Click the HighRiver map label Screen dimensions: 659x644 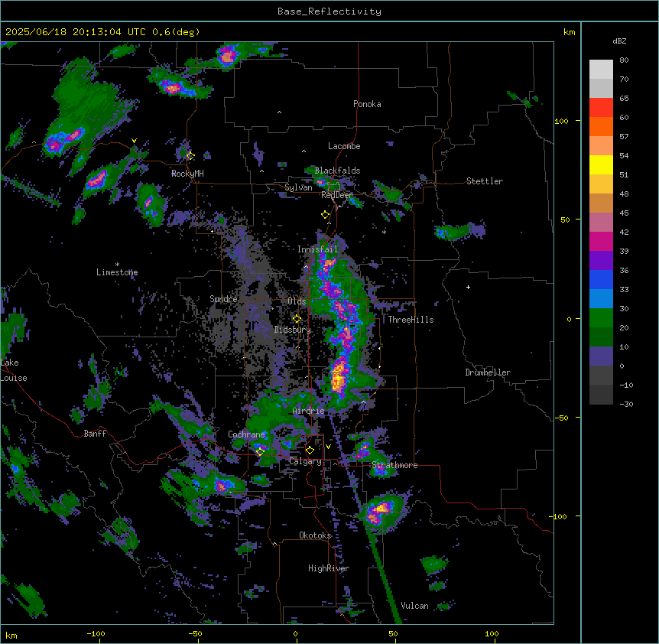coord(329,568)
